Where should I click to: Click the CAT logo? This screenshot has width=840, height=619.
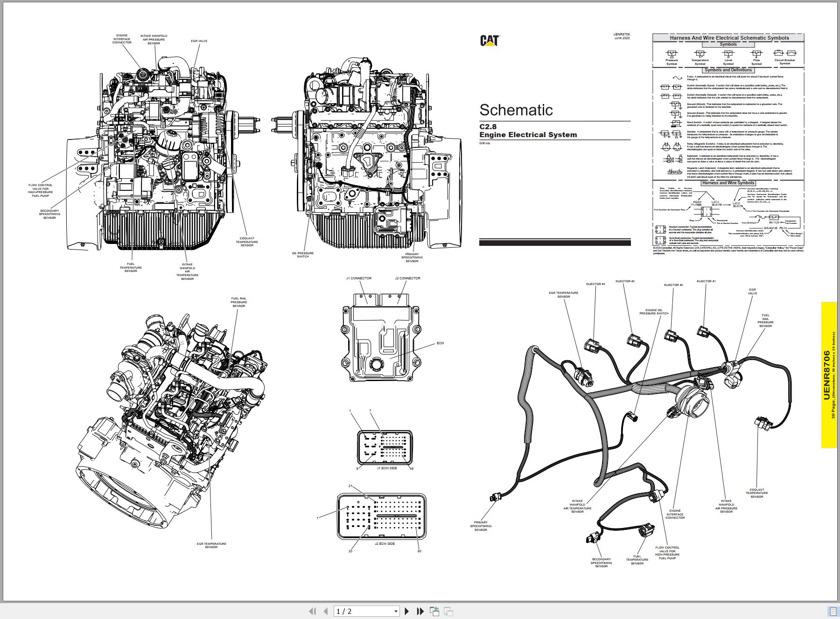(x=490, y=41)
